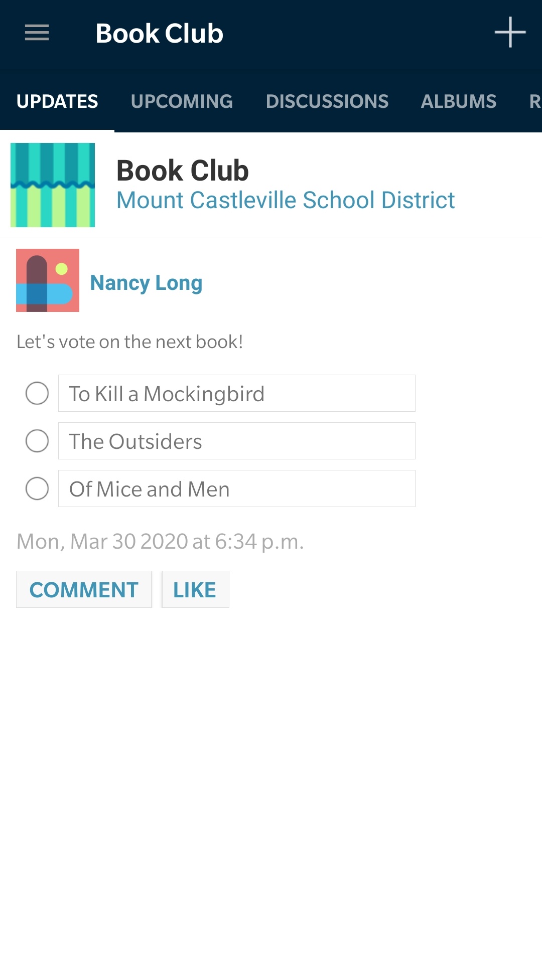Select Of Mice and Men radio button
Viewport: 542px width, 980px height.
(x=37, y=488)
